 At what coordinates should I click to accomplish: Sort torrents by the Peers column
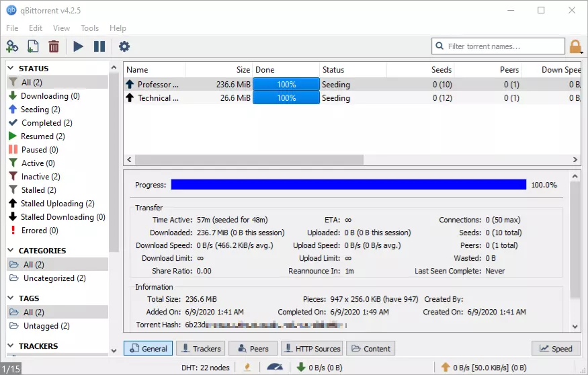click(487, 70)
